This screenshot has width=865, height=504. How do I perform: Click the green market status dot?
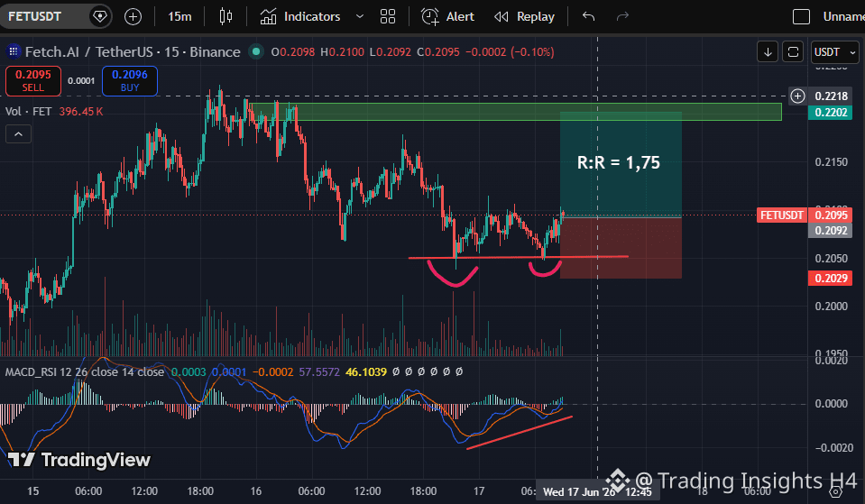click(x=256, y=51)
